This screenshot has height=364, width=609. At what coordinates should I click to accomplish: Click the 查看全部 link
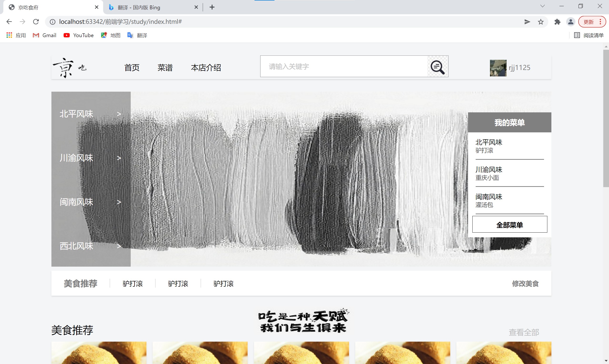(x=524, y=332)
